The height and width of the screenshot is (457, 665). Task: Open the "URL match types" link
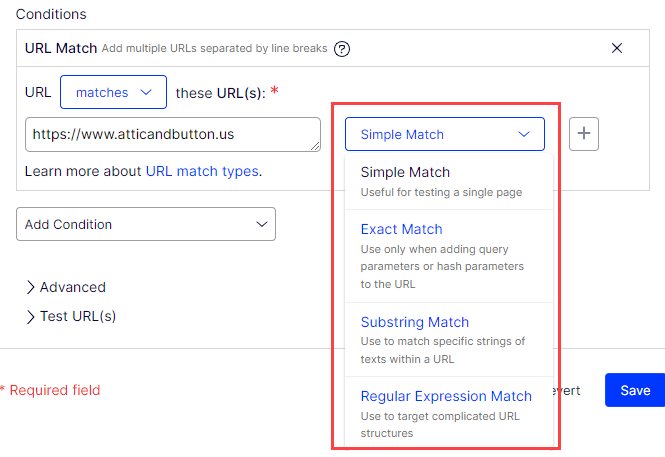[202, 171]
